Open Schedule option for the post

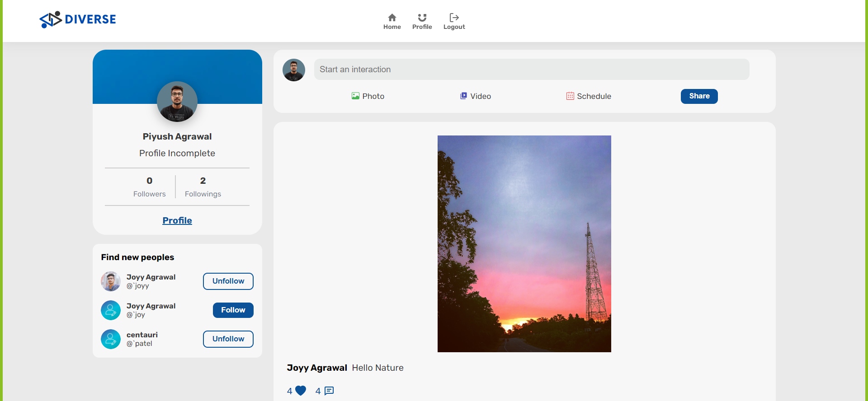point(589,96)
